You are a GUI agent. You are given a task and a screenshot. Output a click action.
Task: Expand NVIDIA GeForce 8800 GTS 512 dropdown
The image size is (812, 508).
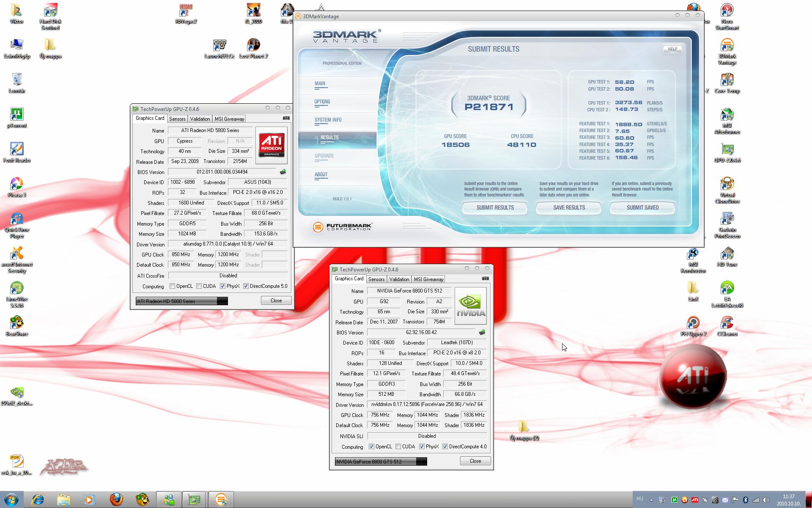[421, 462]
